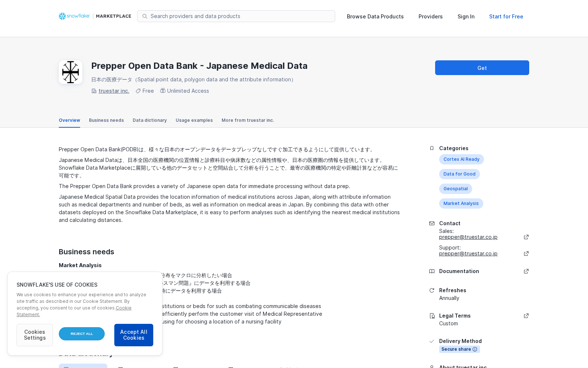Click the Contact envelope icon
588x368 pixels.
(432, 223)
